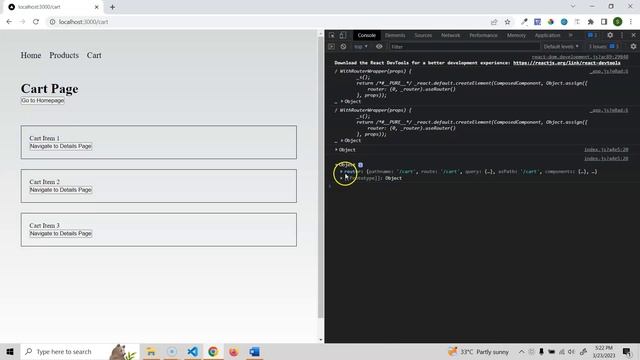Navigate to Details Page for Cart Item 3
The height and width of the screenshot is (360, 640).
[x=60, y=233]
